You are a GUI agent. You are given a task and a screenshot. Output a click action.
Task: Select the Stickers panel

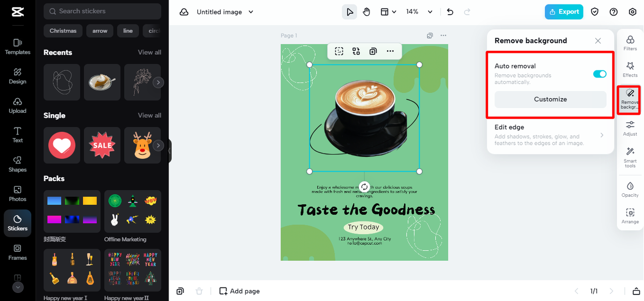point(18,223)
